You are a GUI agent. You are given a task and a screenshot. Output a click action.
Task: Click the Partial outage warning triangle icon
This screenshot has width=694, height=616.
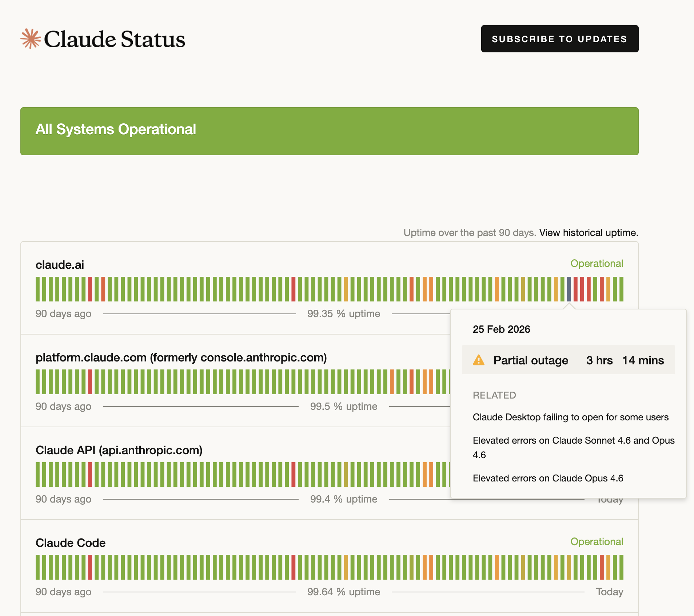[x=478, y=360]
